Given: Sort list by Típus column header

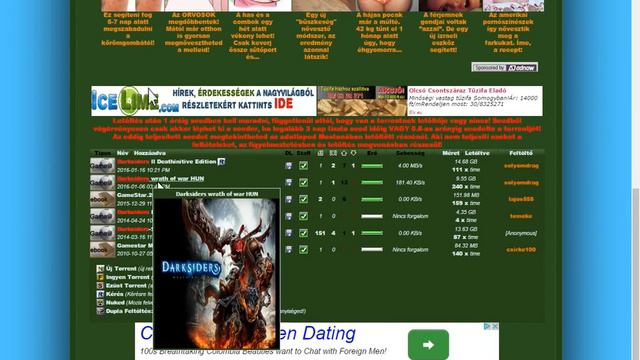Looking at the screenshot, I should 102,153.
